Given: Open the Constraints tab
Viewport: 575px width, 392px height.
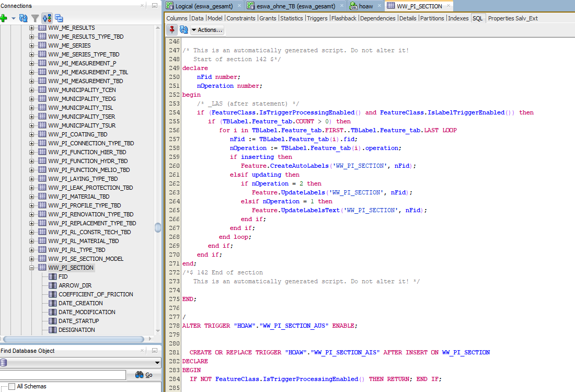Looking at the screenshot, I should tap(241, 17).
